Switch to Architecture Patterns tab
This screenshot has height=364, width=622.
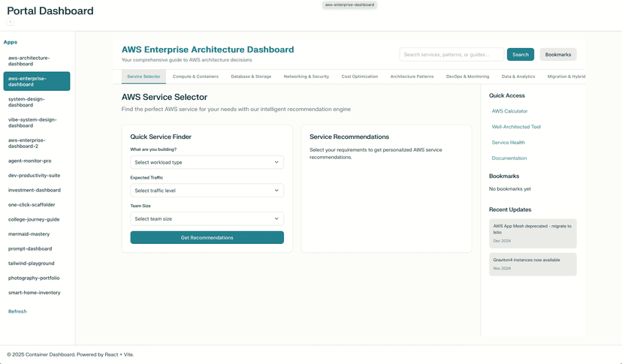pyautogui.click(x=412, y=77)
